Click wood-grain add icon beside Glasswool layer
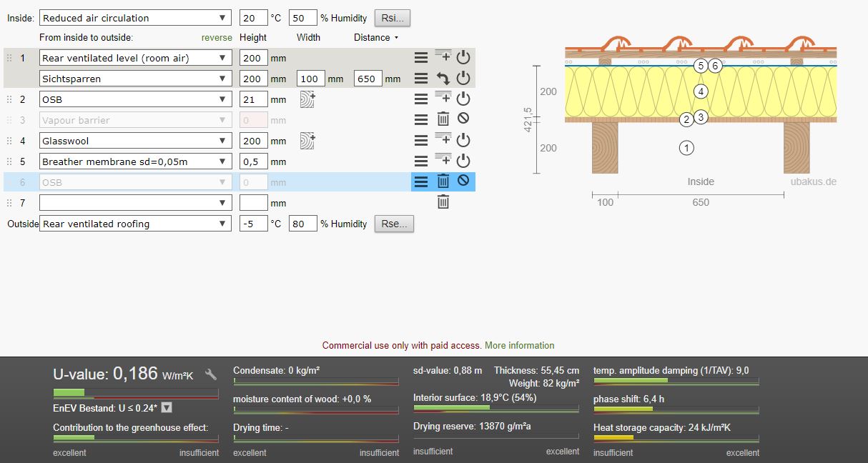 [x=307, y=141]
